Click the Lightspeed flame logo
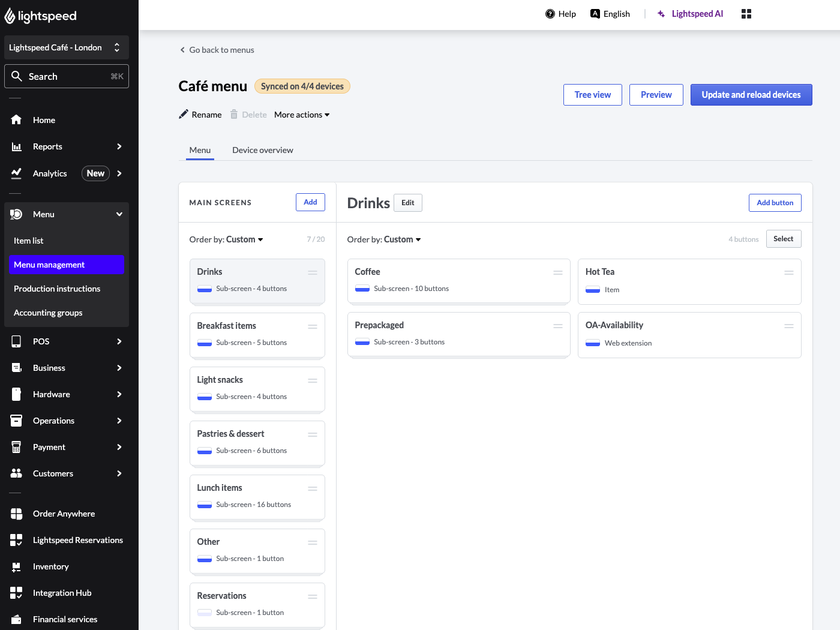This screenshot has width=840, height=630. [x=10, y=16]
